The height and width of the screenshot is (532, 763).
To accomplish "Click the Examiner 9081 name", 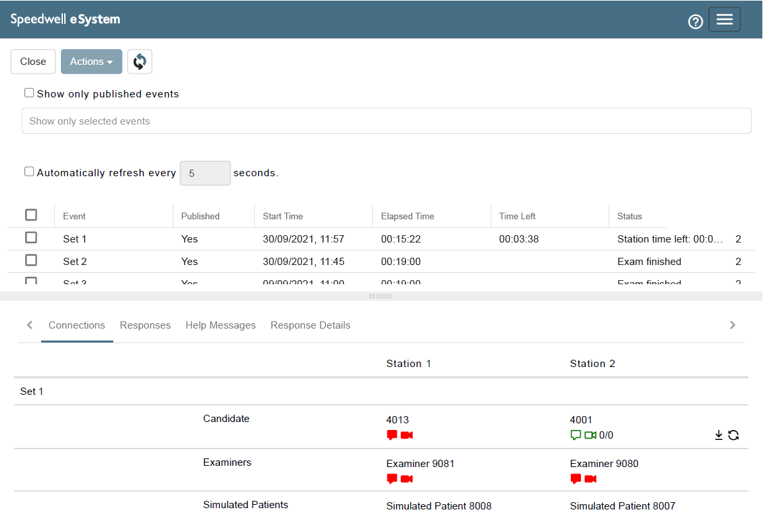I will pyautogui.click(x=421, y=463).
